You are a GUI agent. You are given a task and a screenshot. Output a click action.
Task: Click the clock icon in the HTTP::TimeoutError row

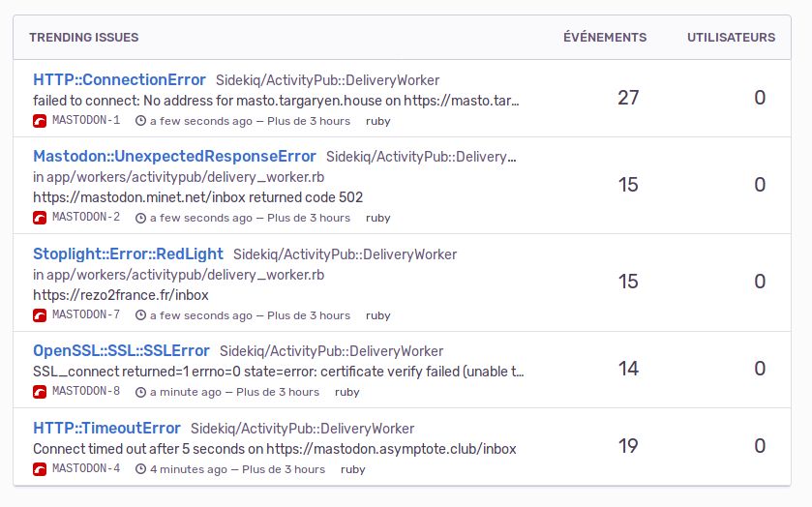pyautogui.click(x=141, y=469)
